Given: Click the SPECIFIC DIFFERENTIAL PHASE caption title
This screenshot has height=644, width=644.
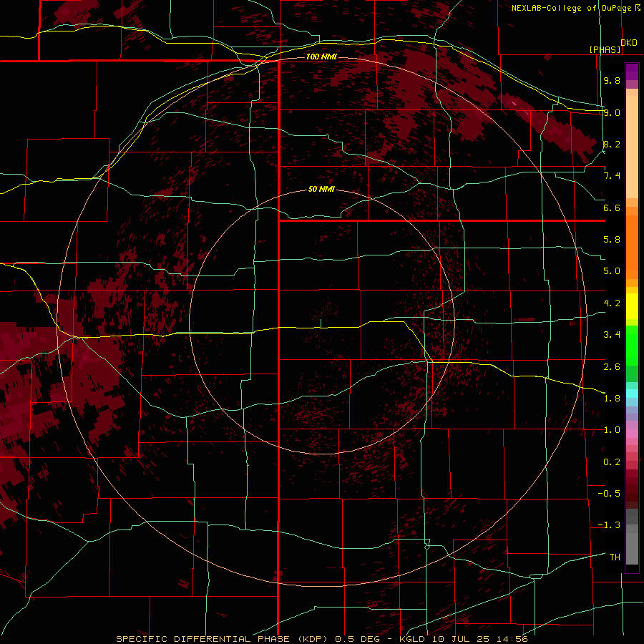Looking at the screenshot, I should [203, 639].
